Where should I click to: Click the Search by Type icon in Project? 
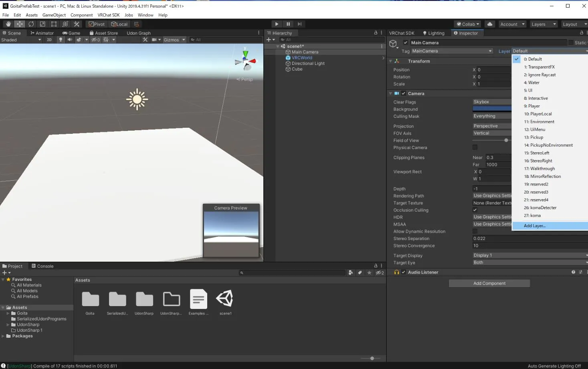tap(351, 272)
